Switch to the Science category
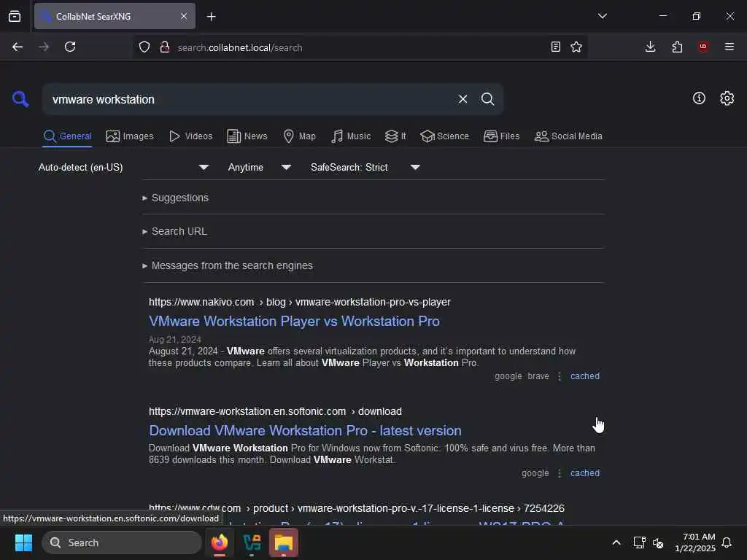Screen dimensions: 747x560 (x=444, y=136)
